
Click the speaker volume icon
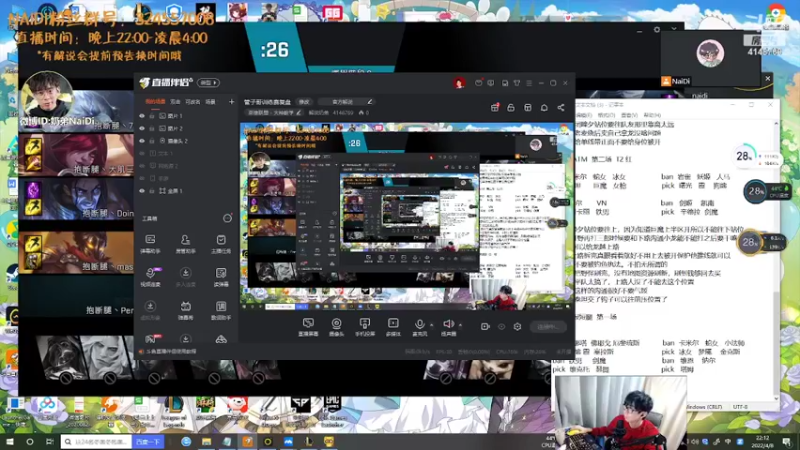448,324
